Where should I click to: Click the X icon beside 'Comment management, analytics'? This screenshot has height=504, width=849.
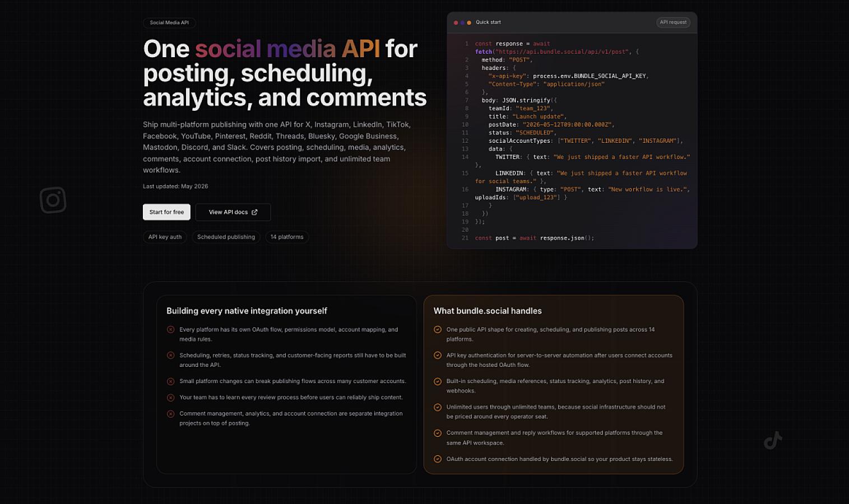tap(170, 414)
